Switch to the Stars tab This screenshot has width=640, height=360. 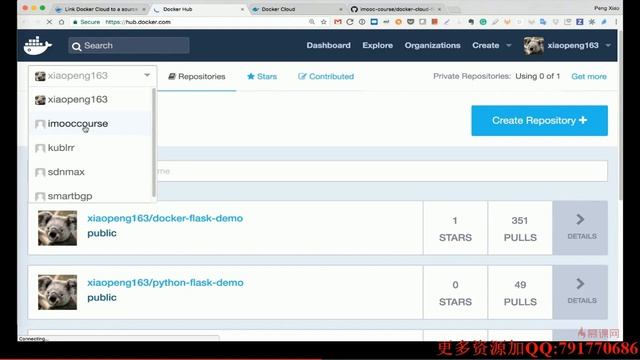click(x=262, y=76)
